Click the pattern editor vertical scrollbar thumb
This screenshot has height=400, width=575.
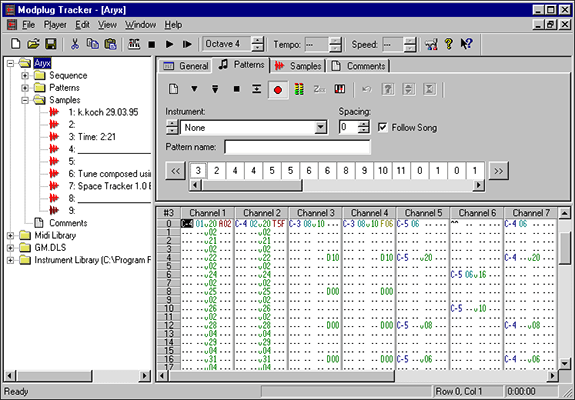[565, 247]
